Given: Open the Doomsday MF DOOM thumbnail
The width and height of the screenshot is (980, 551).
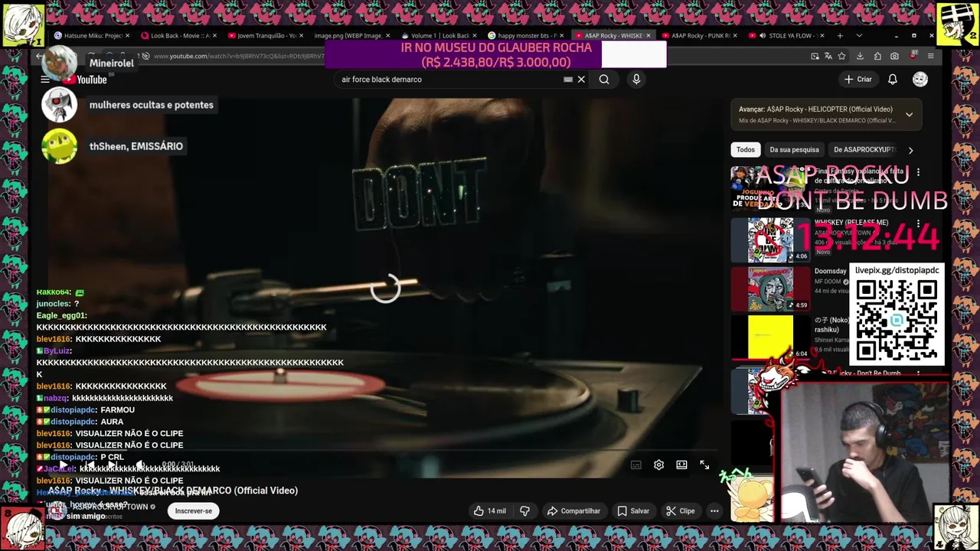Looking at the screenshot, I should pos(769,289).
